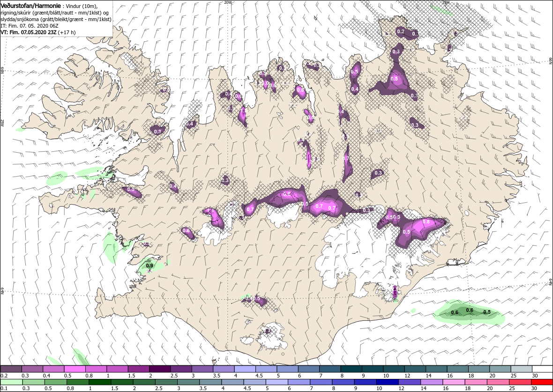553x392 pixels.
Task: Pick the 25–30 red-pink rain legend swatch
Action: click(520, 383)
